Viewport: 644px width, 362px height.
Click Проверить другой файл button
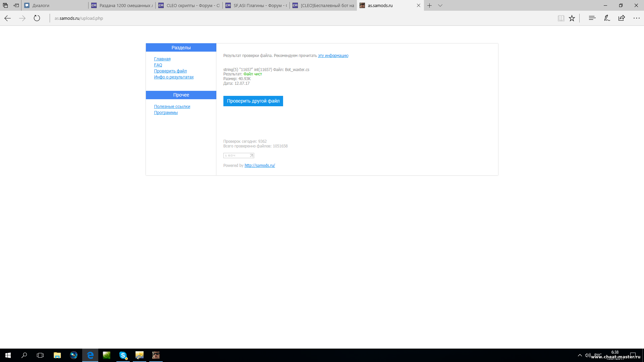(x=253, y=101)
